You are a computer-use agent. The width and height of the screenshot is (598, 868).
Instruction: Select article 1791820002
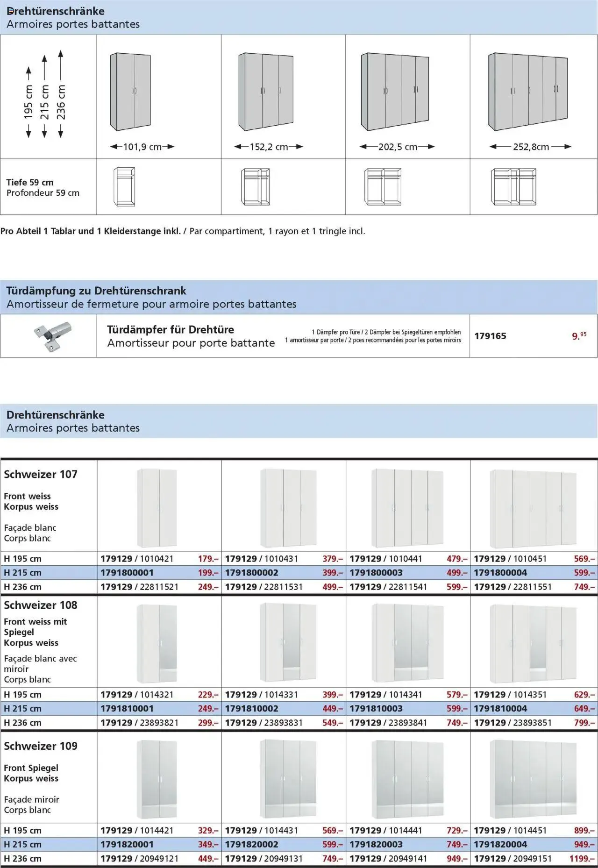click(252, 845)
